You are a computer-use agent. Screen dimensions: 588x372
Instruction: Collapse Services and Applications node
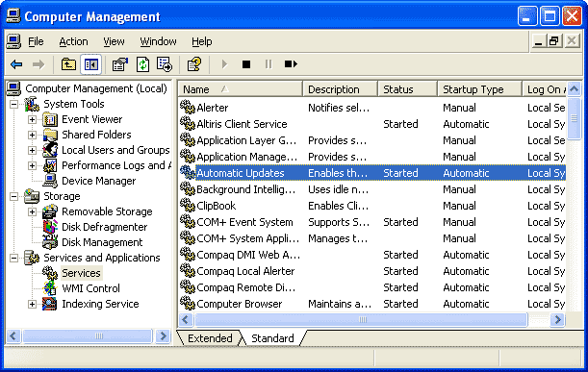click(x=13, y=258)
